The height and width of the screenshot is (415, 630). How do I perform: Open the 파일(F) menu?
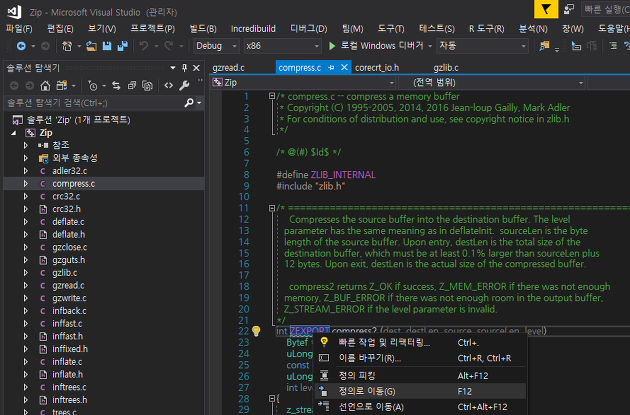coord(19,29)
